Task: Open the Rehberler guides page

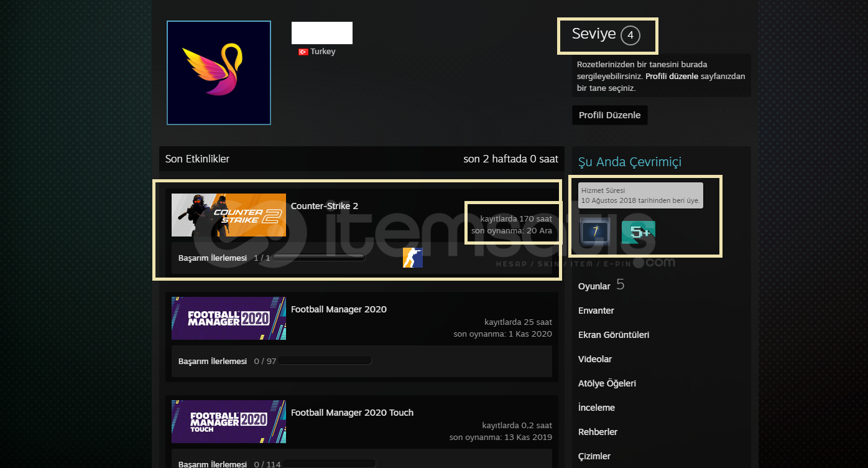Action: click(598, 432)
